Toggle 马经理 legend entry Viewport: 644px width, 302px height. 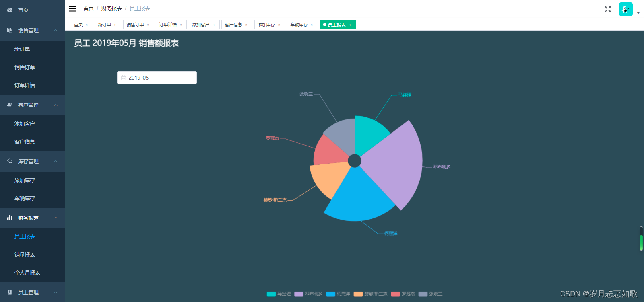[x=279, y=294]
